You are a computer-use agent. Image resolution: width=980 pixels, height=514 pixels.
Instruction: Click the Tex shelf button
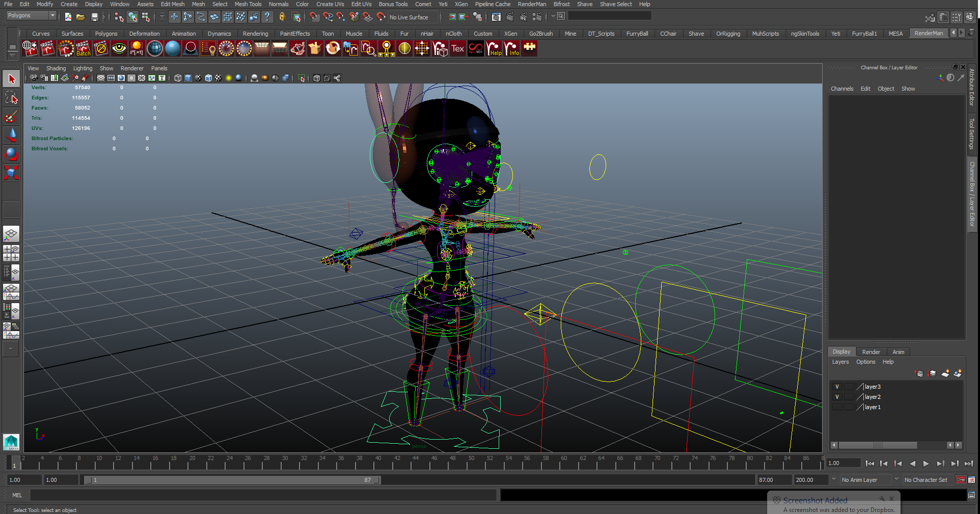tap(458, 49)
